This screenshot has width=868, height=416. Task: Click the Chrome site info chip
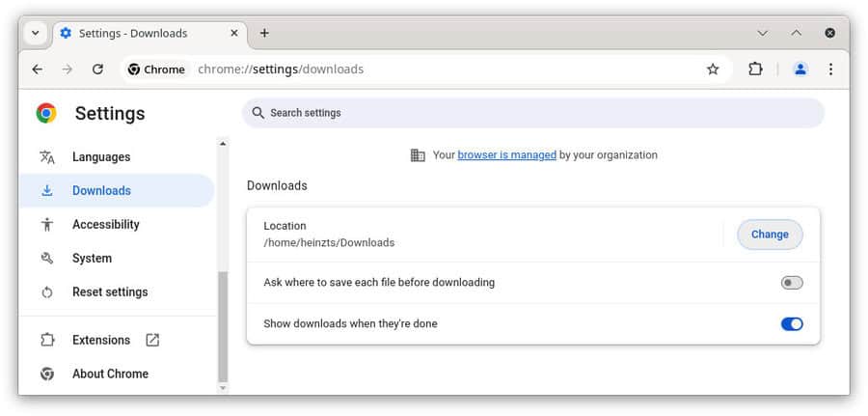pos(156,69)
